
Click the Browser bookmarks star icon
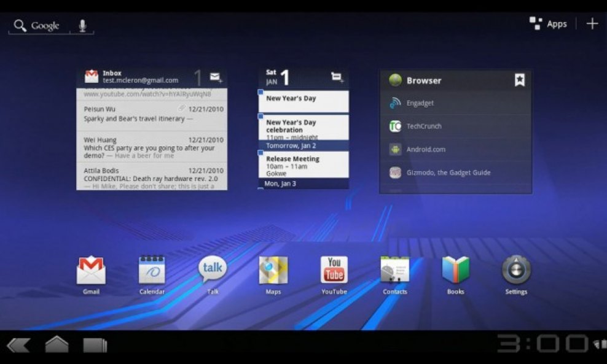[x=520, y=80]
